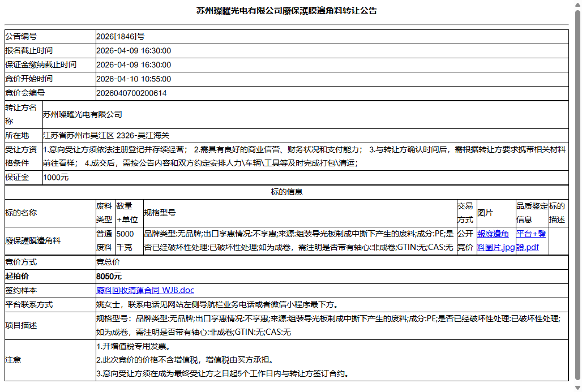Select the page title 苏州璨曜光电有限公司廢保護膜邊角料转让公告
582x392 pixels.
pos(286,10)
